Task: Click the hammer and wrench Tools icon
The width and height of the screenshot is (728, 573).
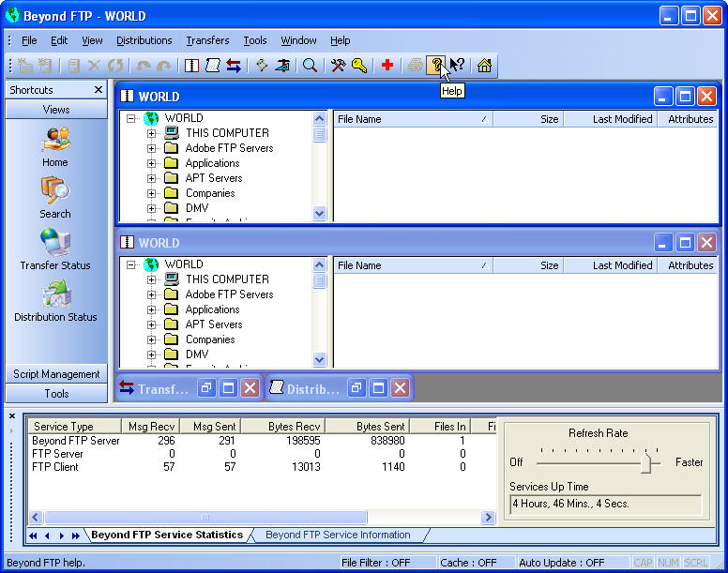Action: (338, 66)
